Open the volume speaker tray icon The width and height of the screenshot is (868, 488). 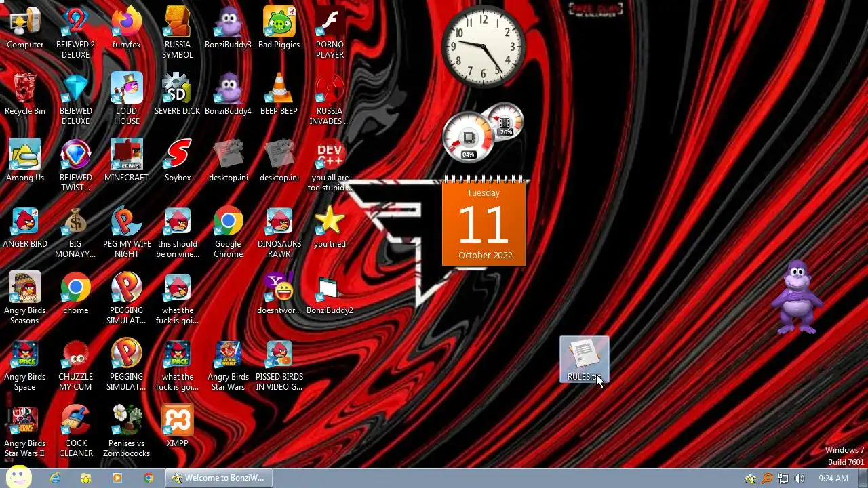click(800, 479)
